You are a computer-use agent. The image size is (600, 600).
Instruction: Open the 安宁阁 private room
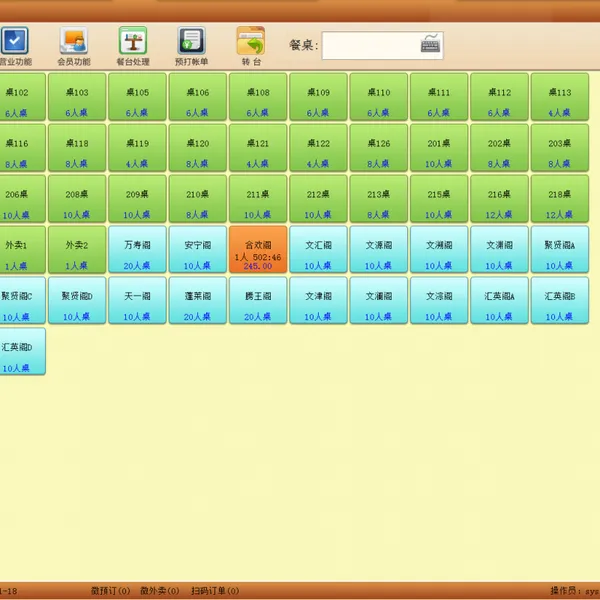[198, 249]
